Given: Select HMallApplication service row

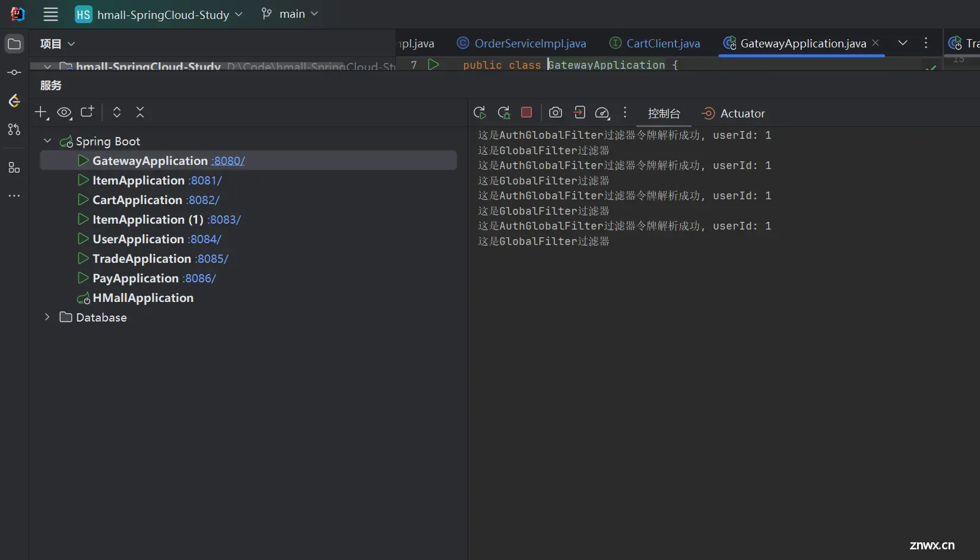Looking at the screenshot, I should pos(248,298).
